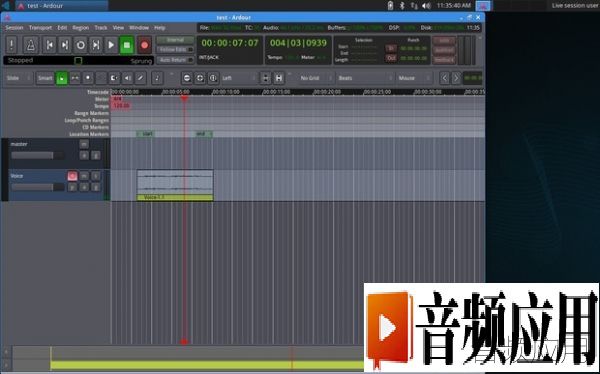Click the red global Record button
This screenshot has height=374, width=600.
(144, 45)
